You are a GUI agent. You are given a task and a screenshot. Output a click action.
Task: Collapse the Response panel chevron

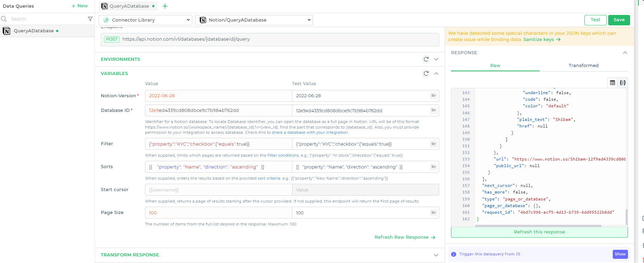(625, 53)
